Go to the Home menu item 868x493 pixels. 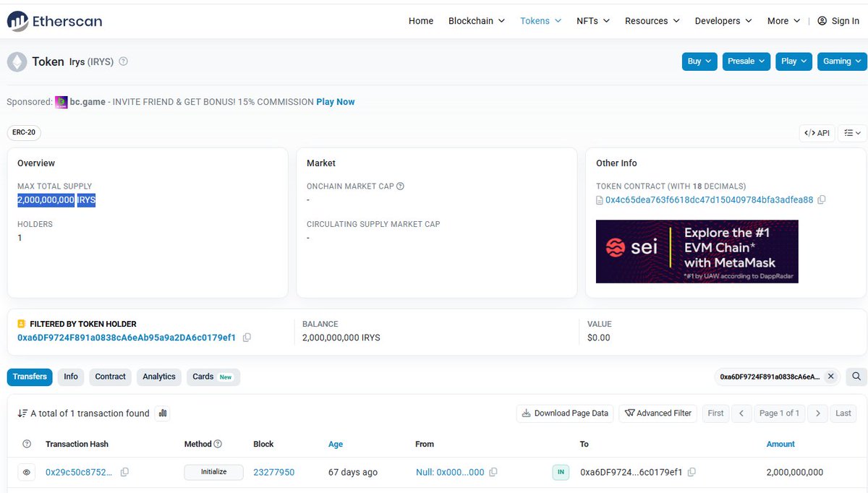tap(421, 21)
